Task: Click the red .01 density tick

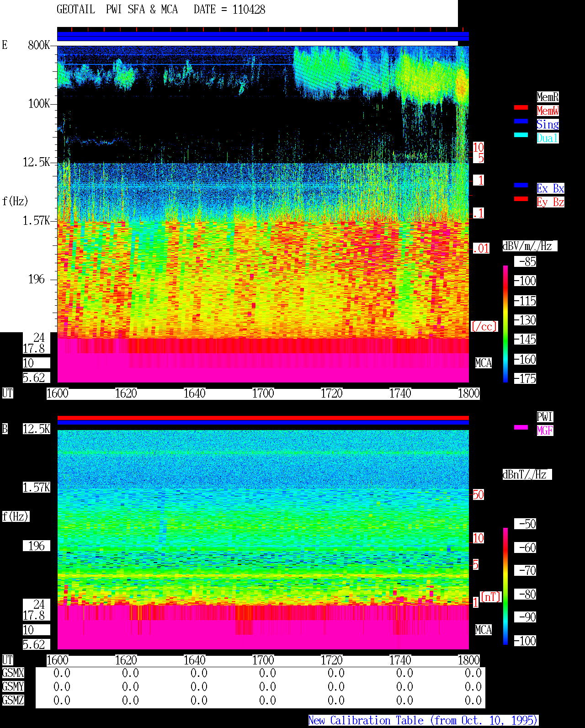Action: (x=481, y=249)
